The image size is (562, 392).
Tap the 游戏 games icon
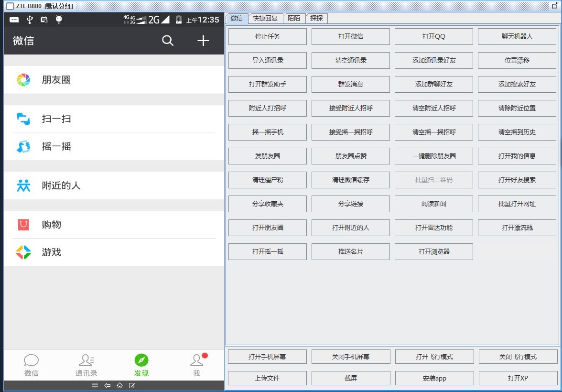click(23, 252)
